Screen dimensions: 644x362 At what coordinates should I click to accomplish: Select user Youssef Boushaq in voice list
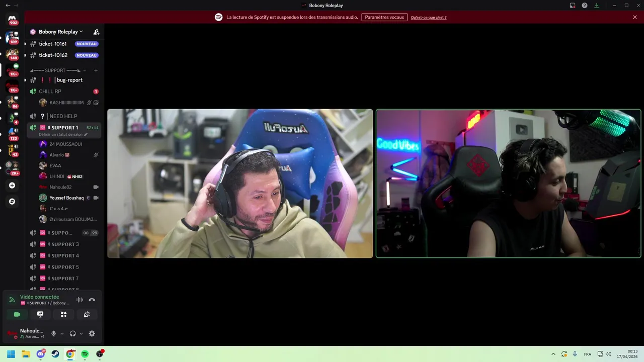(x=69, y=198)
